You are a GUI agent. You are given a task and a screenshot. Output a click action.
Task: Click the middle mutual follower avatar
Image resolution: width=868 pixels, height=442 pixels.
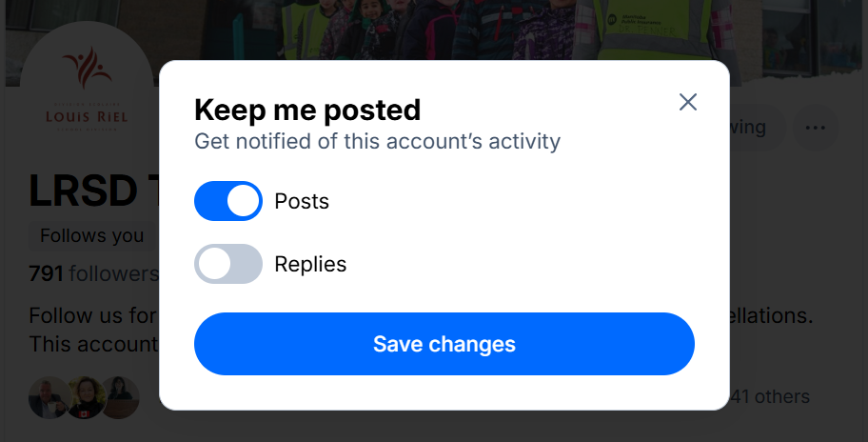click(x=84, y=397)
